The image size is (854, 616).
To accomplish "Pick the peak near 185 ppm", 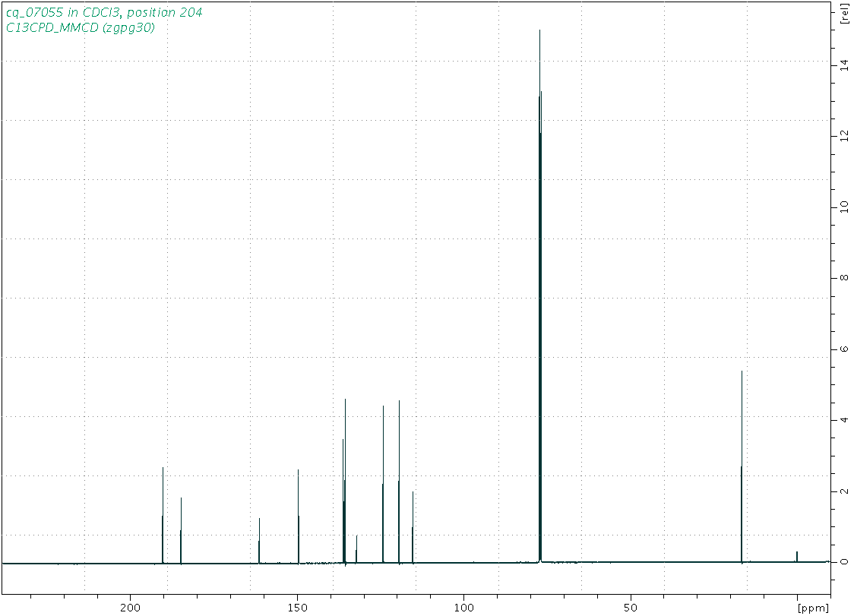I will point(181,530).
